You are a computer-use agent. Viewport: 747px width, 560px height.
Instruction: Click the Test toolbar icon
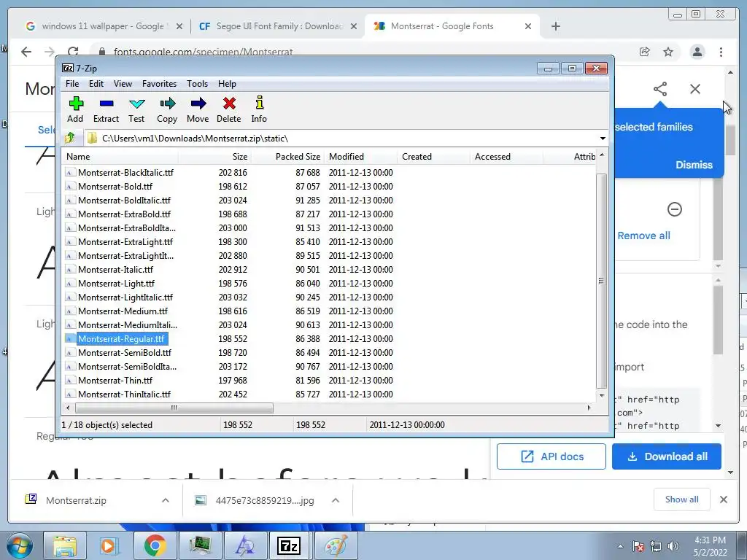[x=136, y=109]
